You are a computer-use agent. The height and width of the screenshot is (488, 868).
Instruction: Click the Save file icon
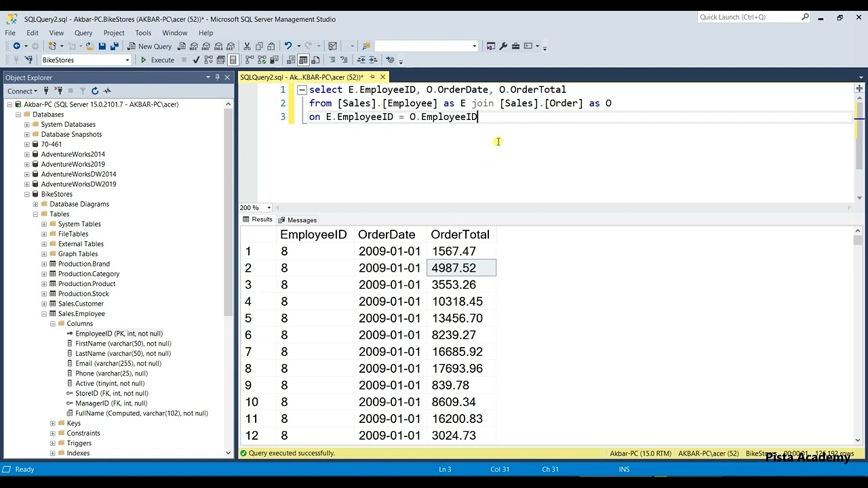[x=102, y=46]
